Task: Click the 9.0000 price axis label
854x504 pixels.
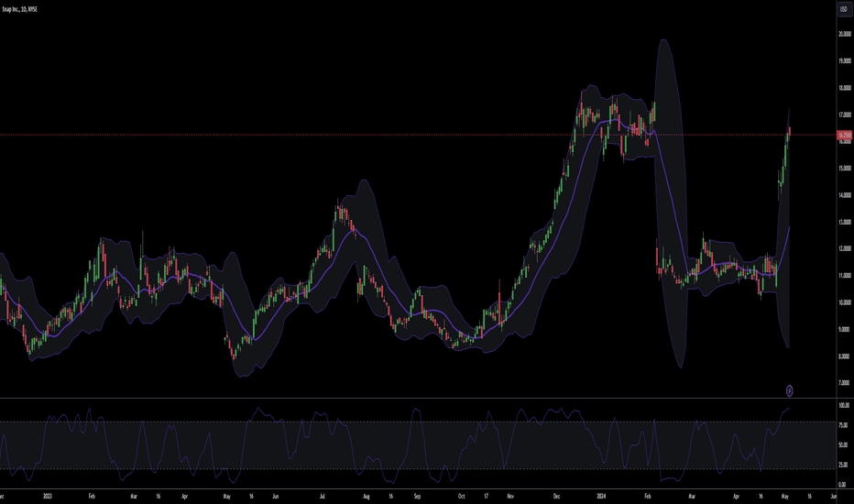Action: coord(845,330)
